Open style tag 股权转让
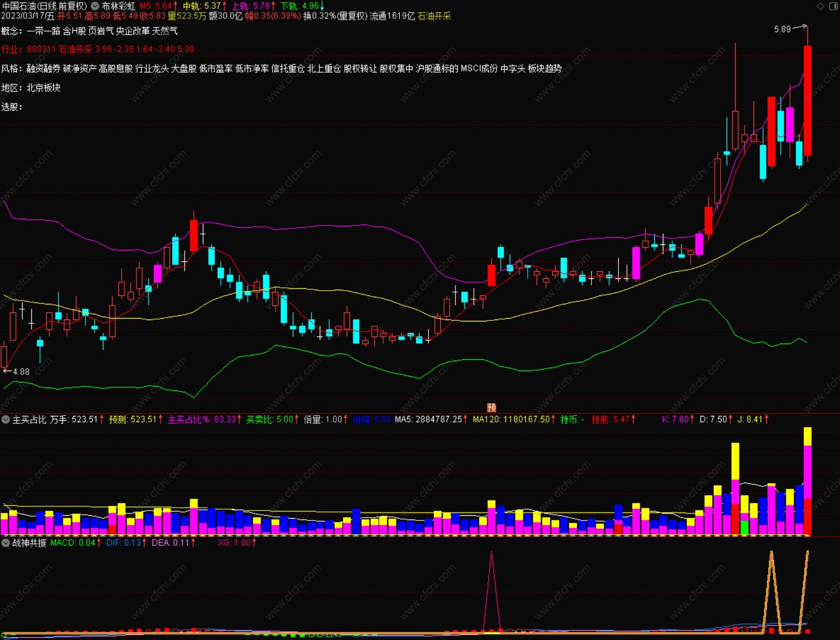Image resolution: width=840 pixels, height=640 pixels. click(x=360, y=69)
